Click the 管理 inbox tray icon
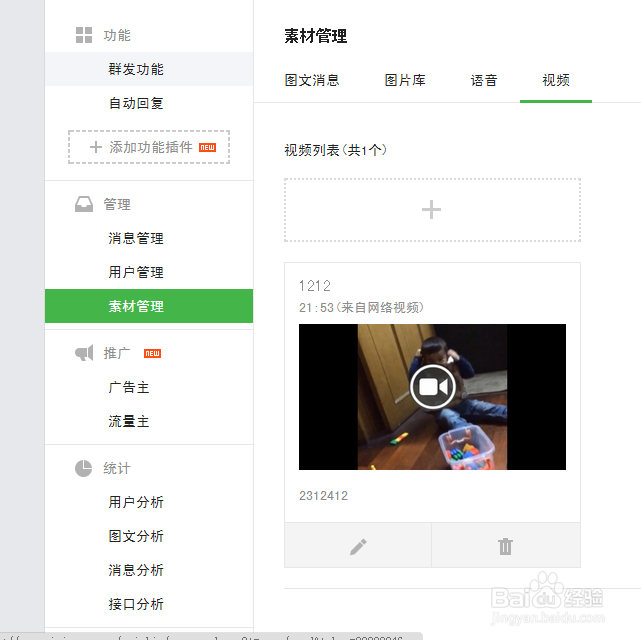641x640 pixels. click(84, 204)
